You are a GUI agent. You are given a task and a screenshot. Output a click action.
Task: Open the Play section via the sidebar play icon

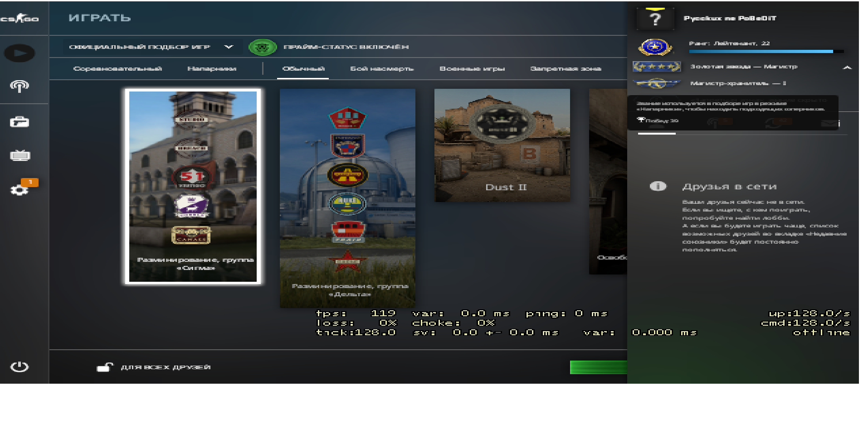point(20,53)
